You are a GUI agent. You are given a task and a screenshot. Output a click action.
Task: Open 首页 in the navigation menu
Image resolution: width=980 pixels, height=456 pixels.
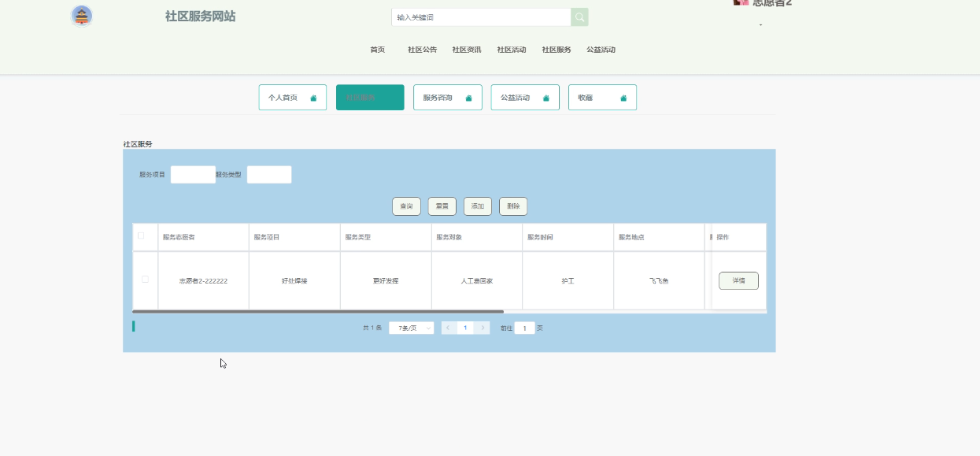[378, 50]
